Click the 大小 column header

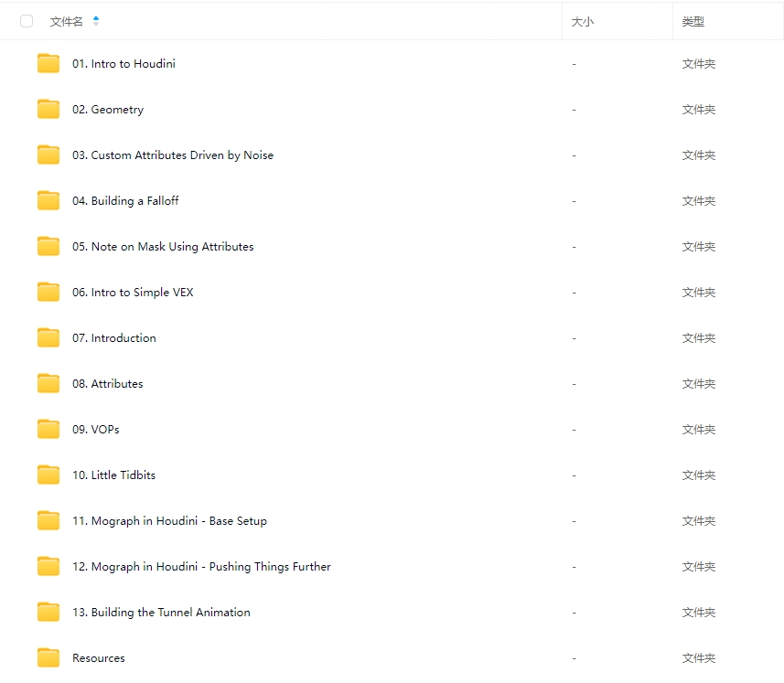583,21
